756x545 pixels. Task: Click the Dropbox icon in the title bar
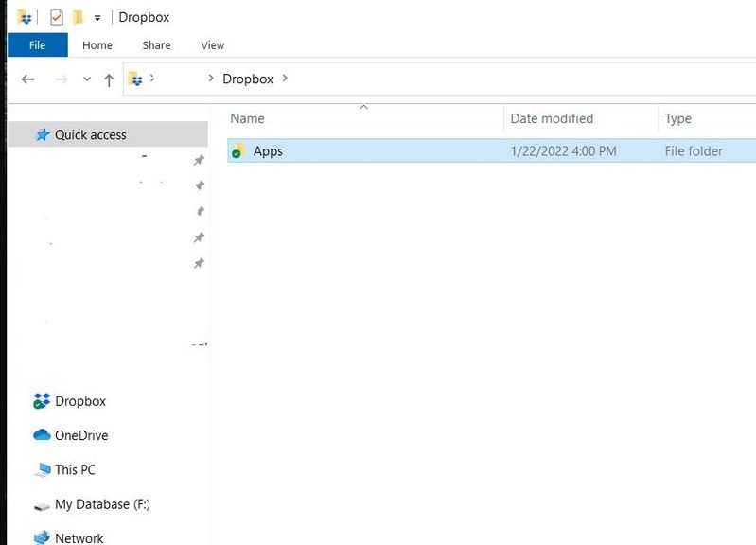(25, 18)
